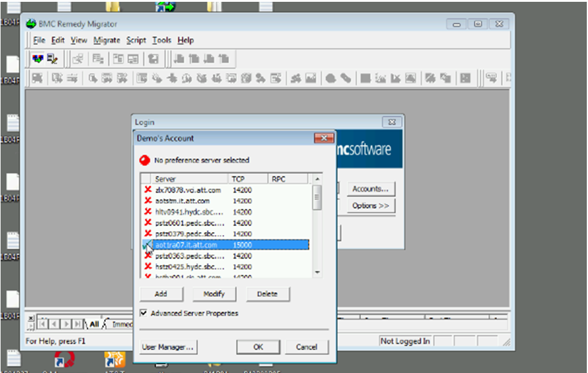The height and width of the screenshot is (373, 588).
Task: Click the Accounts... button in Login
Action: (370, 189)
